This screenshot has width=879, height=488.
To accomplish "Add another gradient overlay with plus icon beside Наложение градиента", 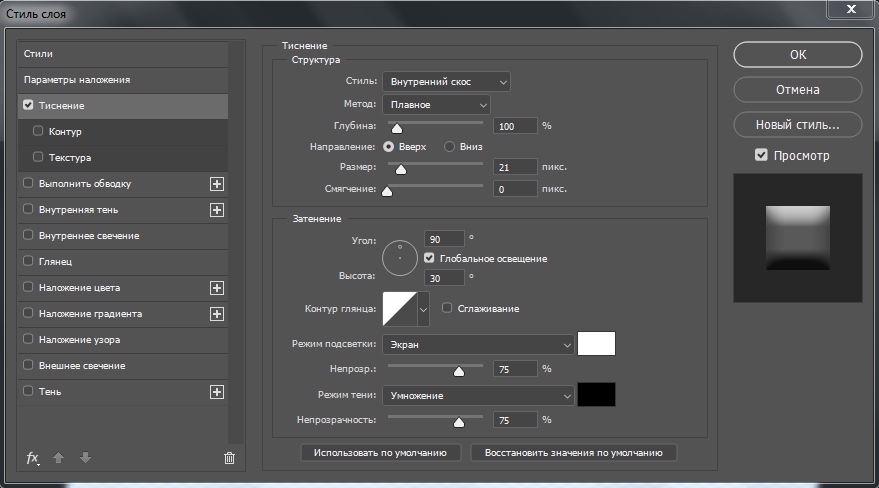I will 217,314.
